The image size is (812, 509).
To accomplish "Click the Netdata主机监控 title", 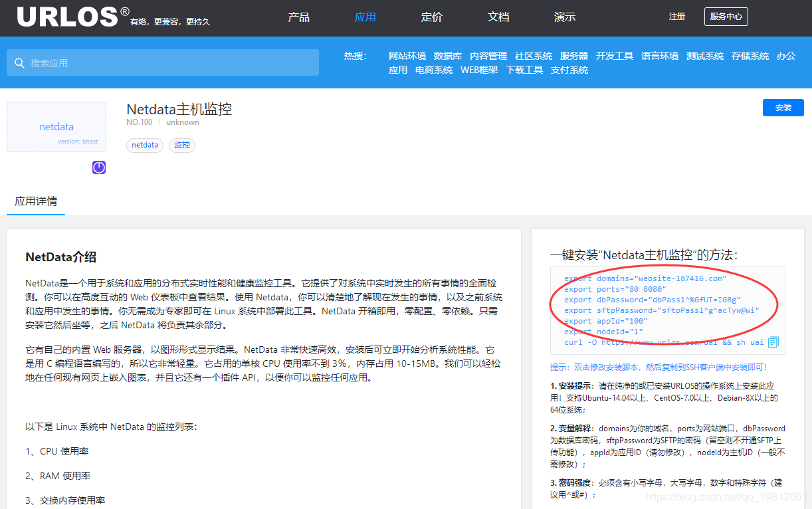I will click(179, 109).
